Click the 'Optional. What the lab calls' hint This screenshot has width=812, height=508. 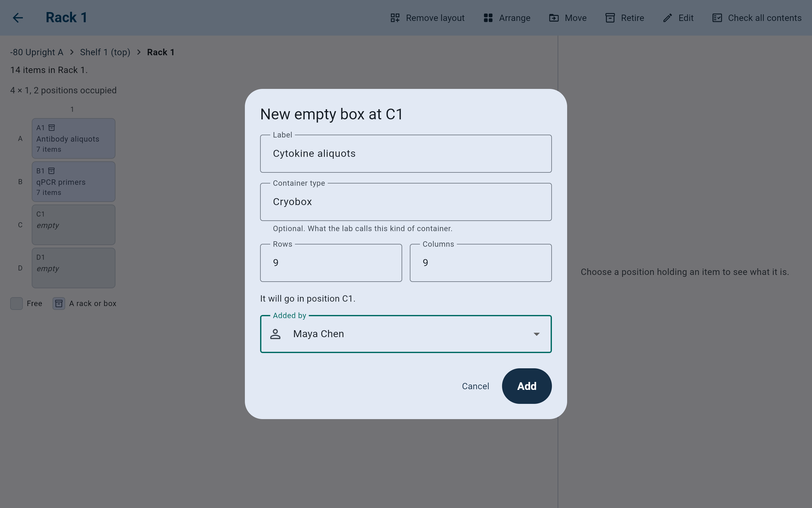pyautogui.click(x=362, y=229)
